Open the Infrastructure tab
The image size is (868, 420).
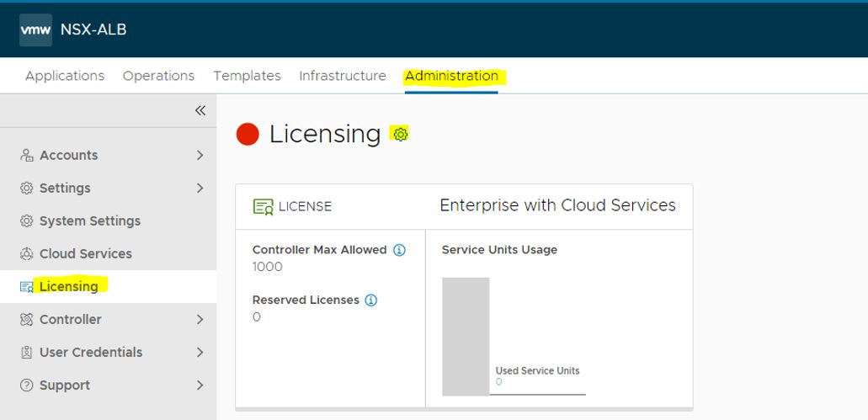[343, 76]
